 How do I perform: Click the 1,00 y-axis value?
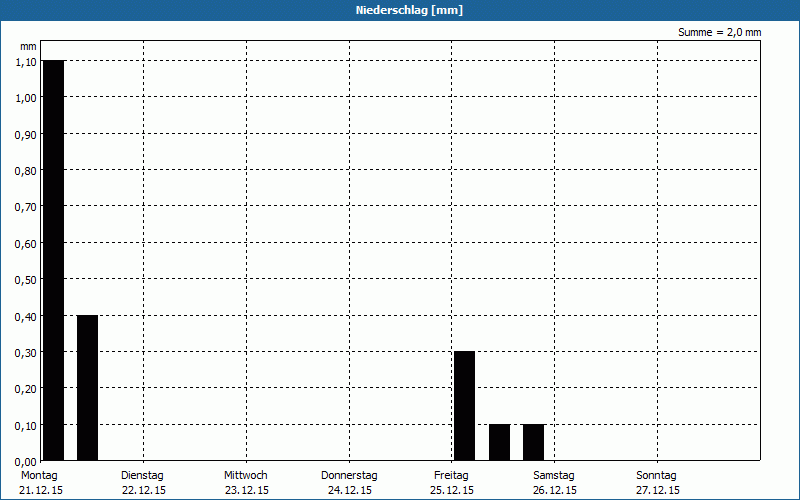(26, 98)
